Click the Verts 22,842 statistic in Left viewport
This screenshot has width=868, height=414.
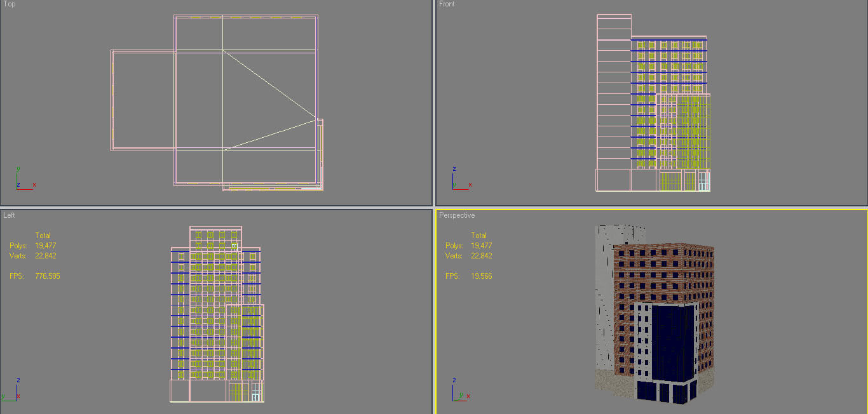pos(33,256)
